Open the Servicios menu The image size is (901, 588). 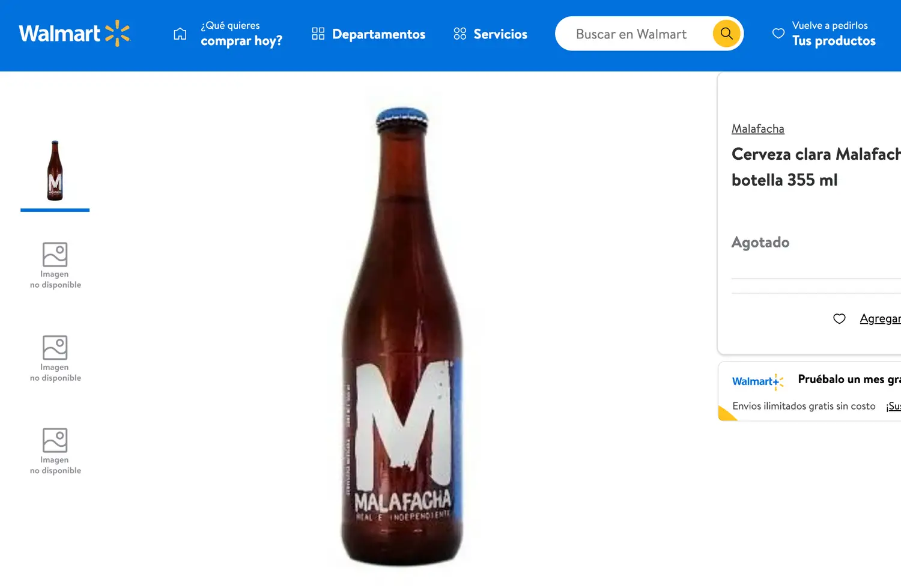click(500, 34)
